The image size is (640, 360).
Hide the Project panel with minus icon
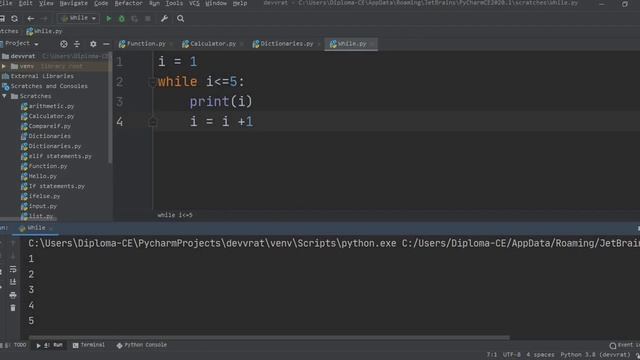(x=106, y=44)
